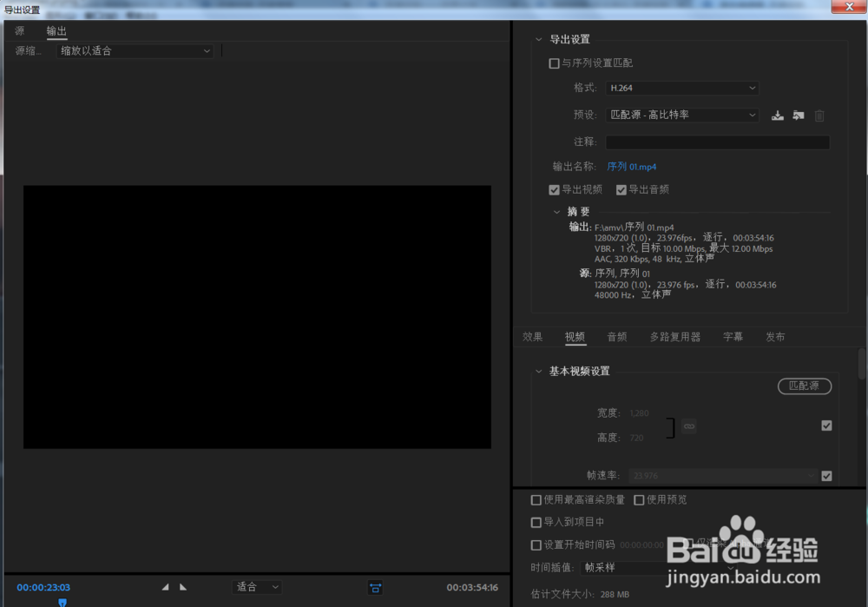Open the preset dropdown 匹配源 - 高比特率

pyautogui.click(x=682, y=115)
